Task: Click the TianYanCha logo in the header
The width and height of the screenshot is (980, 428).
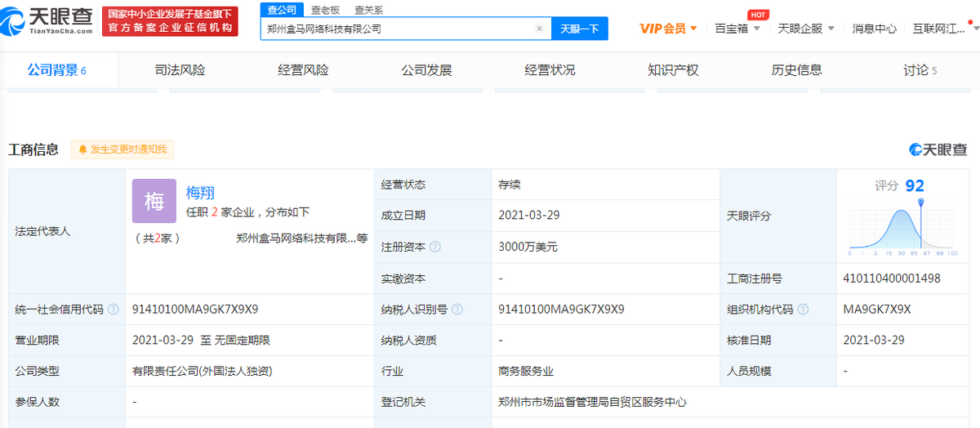Action: (x=51, y=21)
